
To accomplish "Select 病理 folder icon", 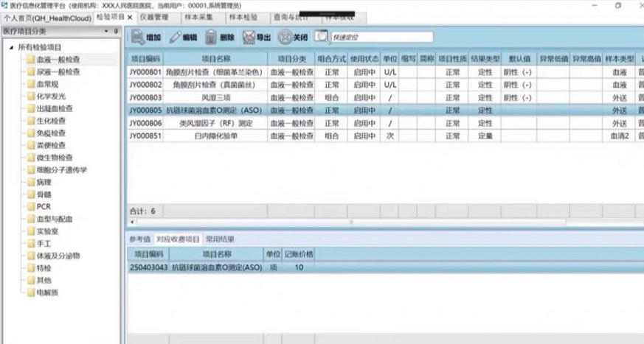I will (x=31, y=182).
